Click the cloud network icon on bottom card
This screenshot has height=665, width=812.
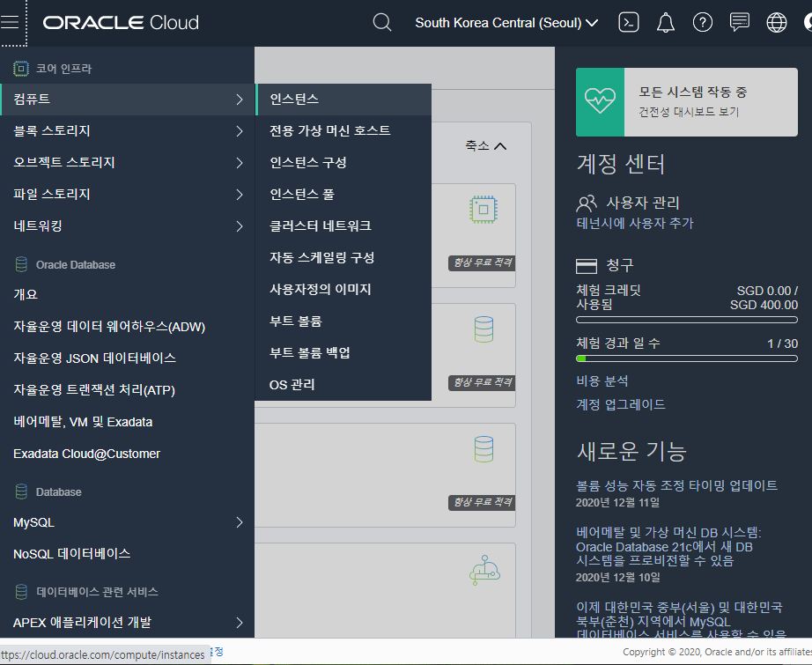[x=484, y=570]
